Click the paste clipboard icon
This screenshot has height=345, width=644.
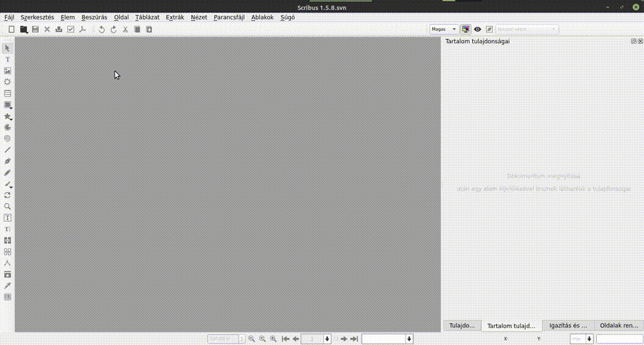(x=149, y=29)
